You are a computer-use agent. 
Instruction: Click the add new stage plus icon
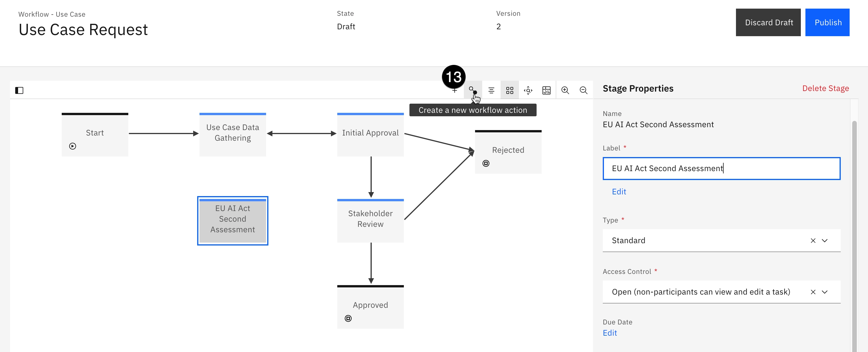(x=455, y=90)
